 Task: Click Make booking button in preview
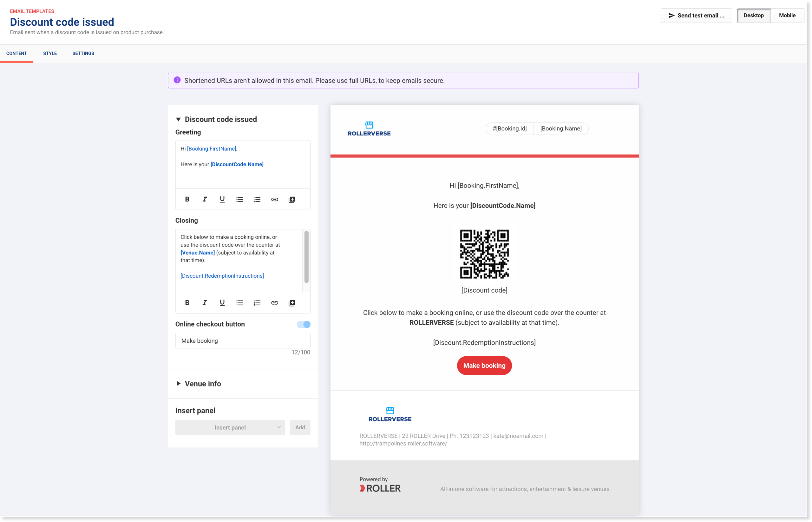click(484, 366)
